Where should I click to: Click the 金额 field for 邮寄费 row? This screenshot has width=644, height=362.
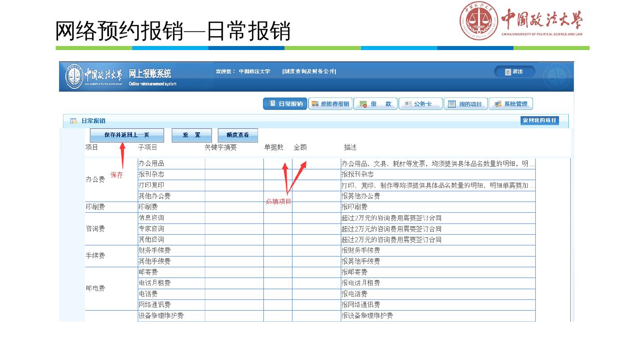pos(317,272)
